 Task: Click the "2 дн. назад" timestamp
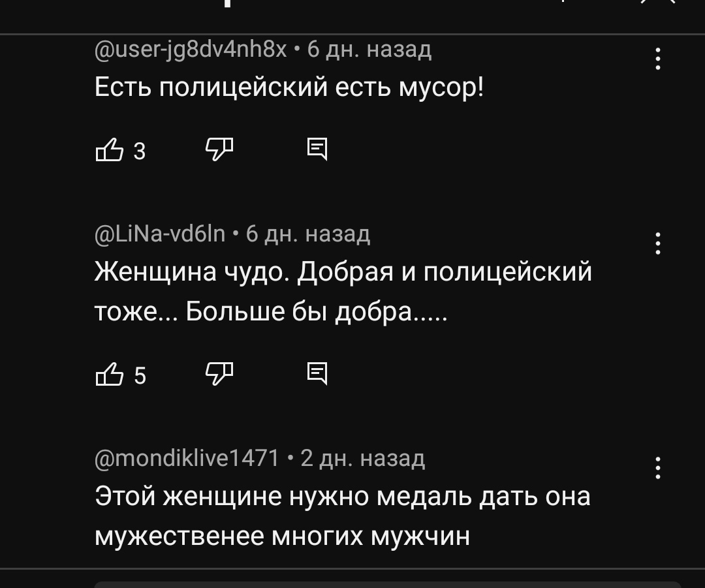362,458
